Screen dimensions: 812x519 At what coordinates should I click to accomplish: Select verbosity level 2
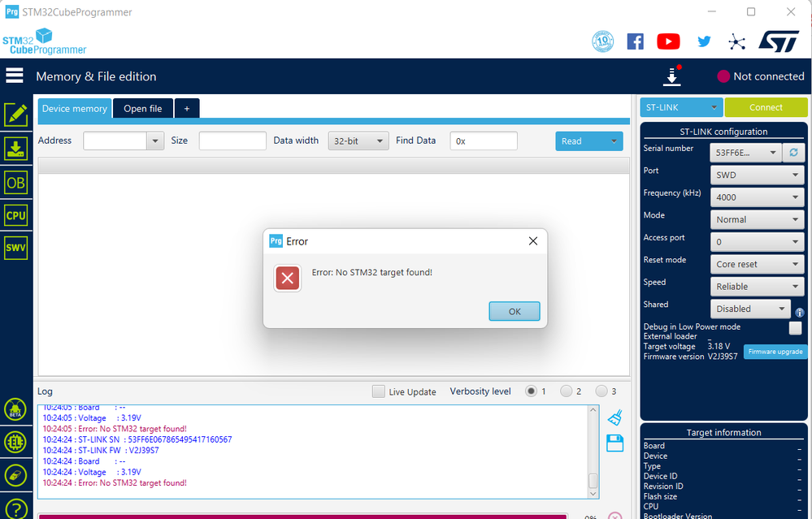pos(566,391)
